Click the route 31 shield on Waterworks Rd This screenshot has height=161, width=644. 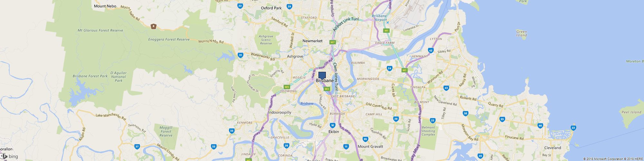[240, 55]
